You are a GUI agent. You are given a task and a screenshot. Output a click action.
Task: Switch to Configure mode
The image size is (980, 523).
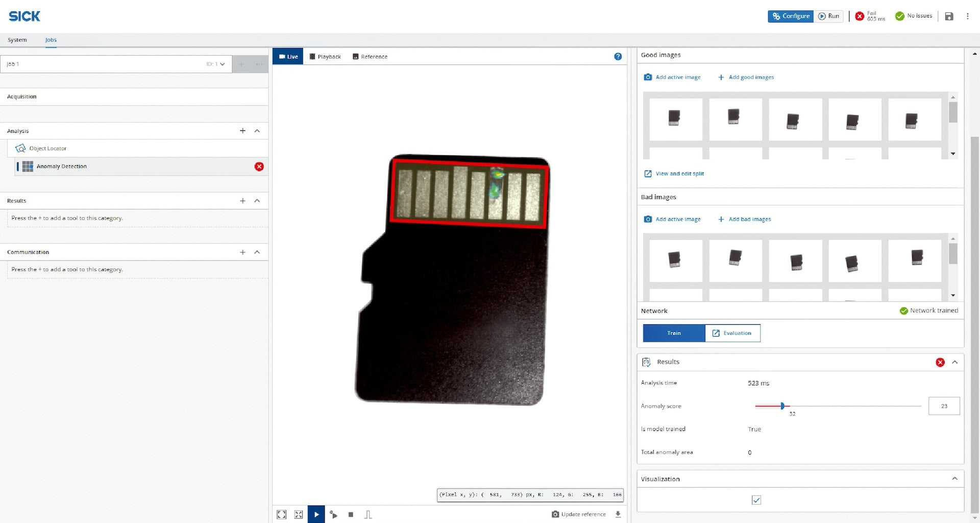click(790, 16)
